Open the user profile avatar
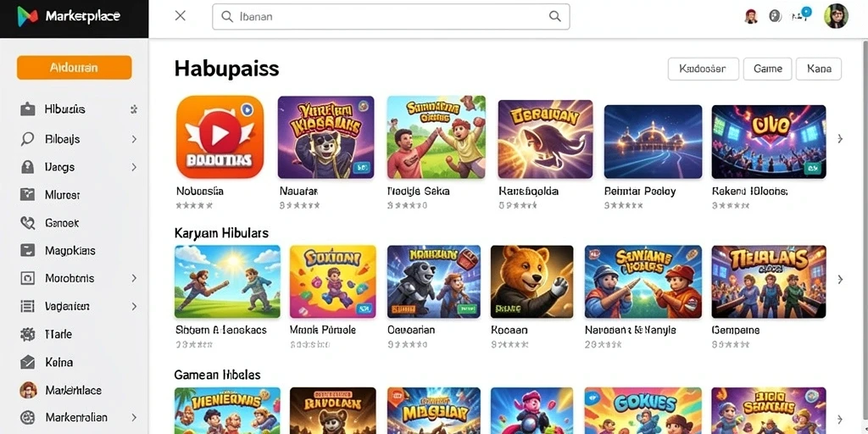 [x=836, y=16]
